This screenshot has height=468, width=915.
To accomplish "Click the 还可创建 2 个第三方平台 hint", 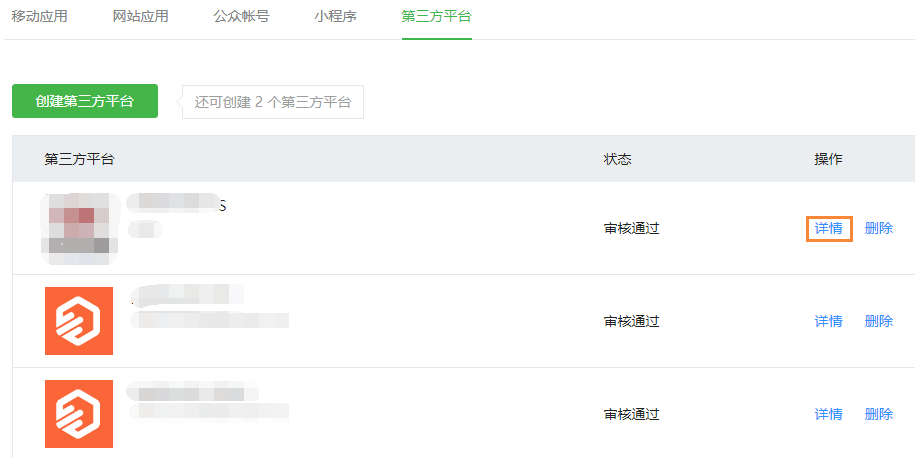I will click(x=273, y=102).
